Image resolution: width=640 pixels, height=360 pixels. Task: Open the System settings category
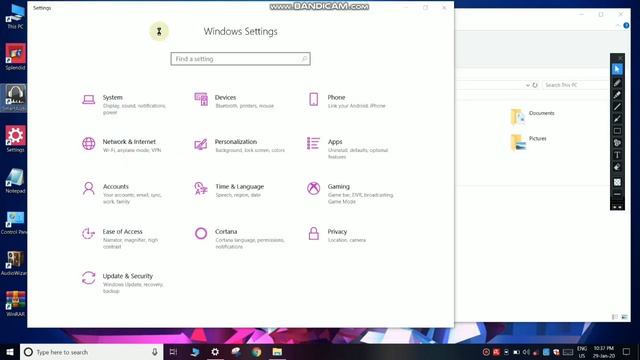pos(124,104)
